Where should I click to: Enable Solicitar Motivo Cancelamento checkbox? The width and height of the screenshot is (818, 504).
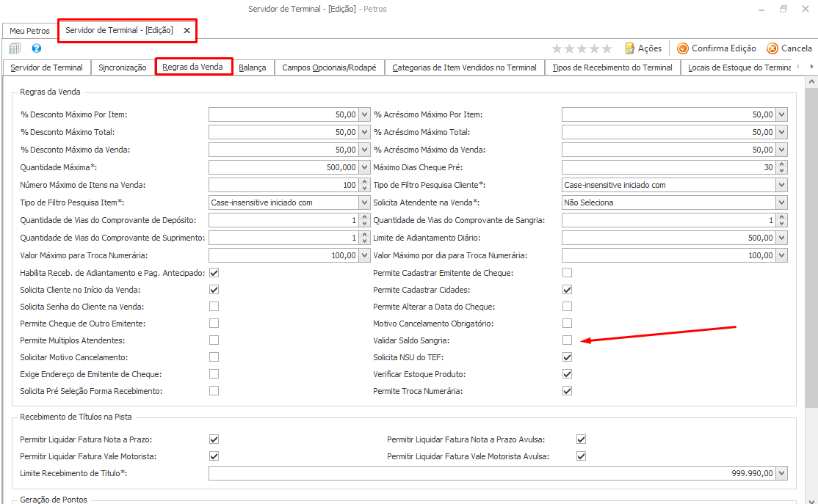click(214, 357)
